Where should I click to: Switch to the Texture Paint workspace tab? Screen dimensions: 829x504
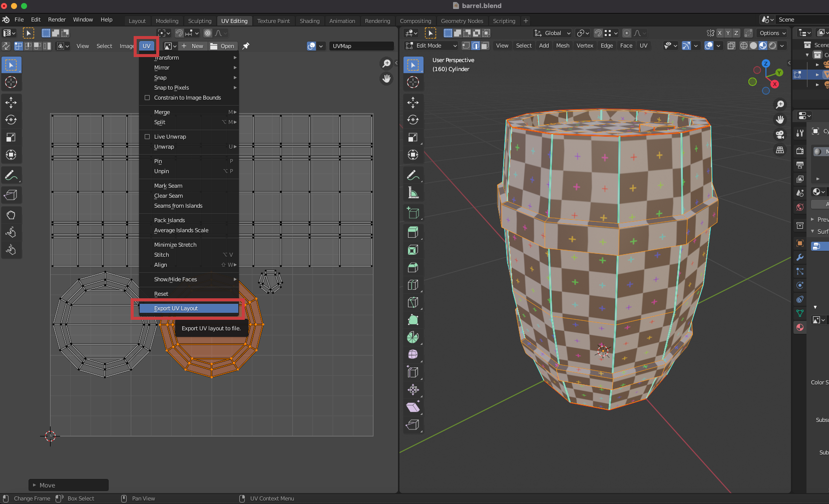pyautogui.click(x=273, y=21)
